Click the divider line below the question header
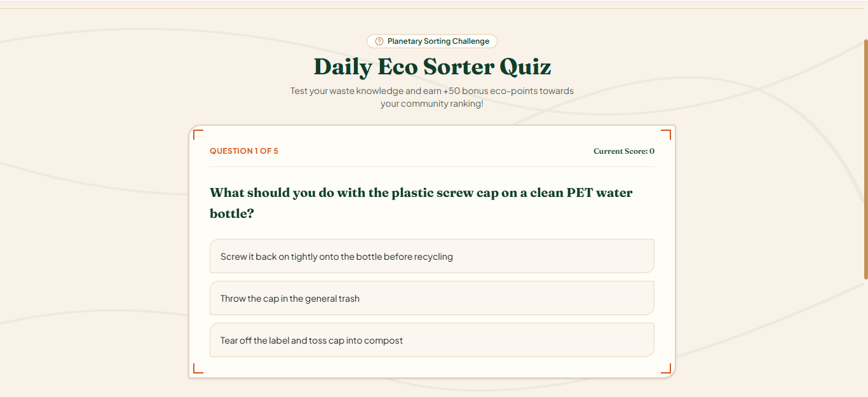868x397 pixels. pos(432,166)
